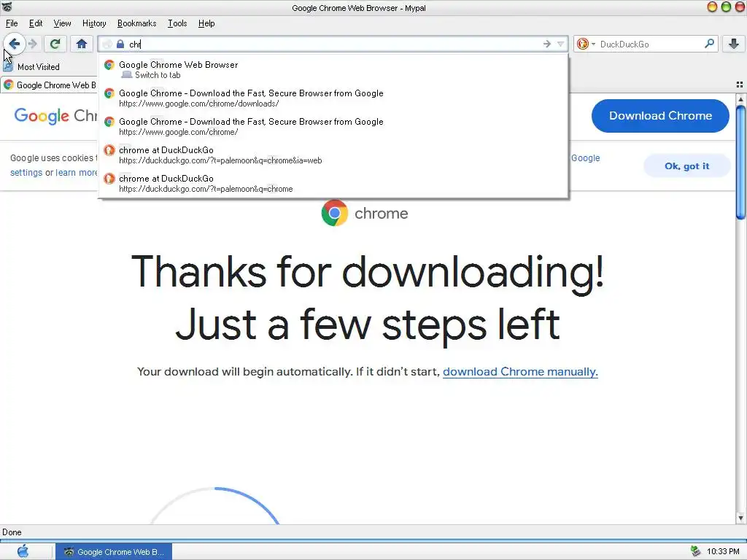Expand the address bar history dropdown arrow
The height and width of the screenshot is (560, 747).
(x=561, y=44)
